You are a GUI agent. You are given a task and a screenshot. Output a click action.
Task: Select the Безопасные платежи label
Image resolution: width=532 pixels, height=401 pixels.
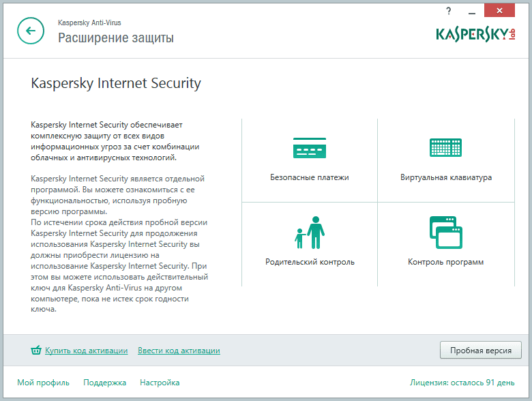(310, 177)
